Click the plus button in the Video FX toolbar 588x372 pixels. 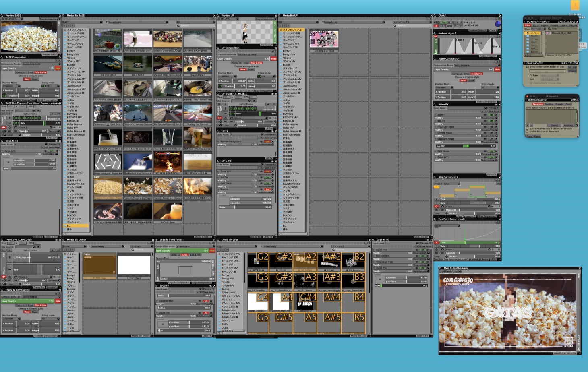point(482,111)
